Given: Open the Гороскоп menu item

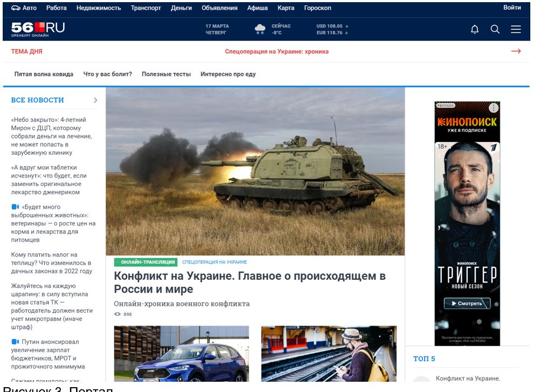Looking at the screenshot, I should 318,8.
